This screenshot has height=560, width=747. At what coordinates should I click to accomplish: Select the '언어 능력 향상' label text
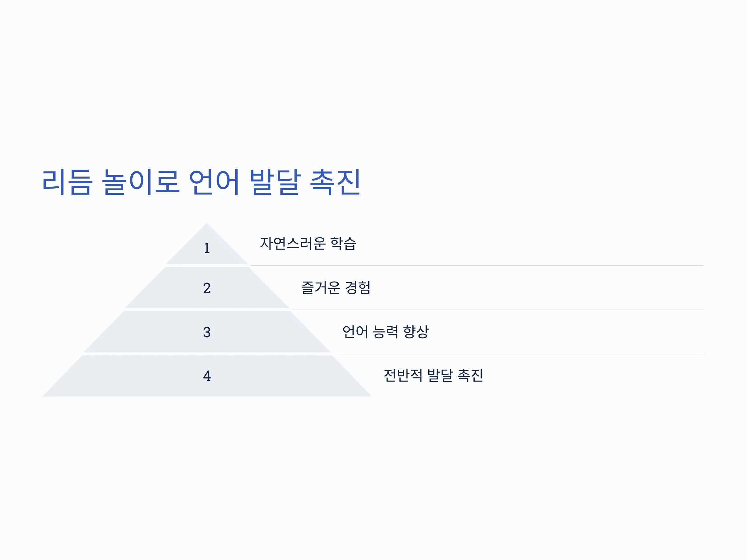click(x=385, y=331)
